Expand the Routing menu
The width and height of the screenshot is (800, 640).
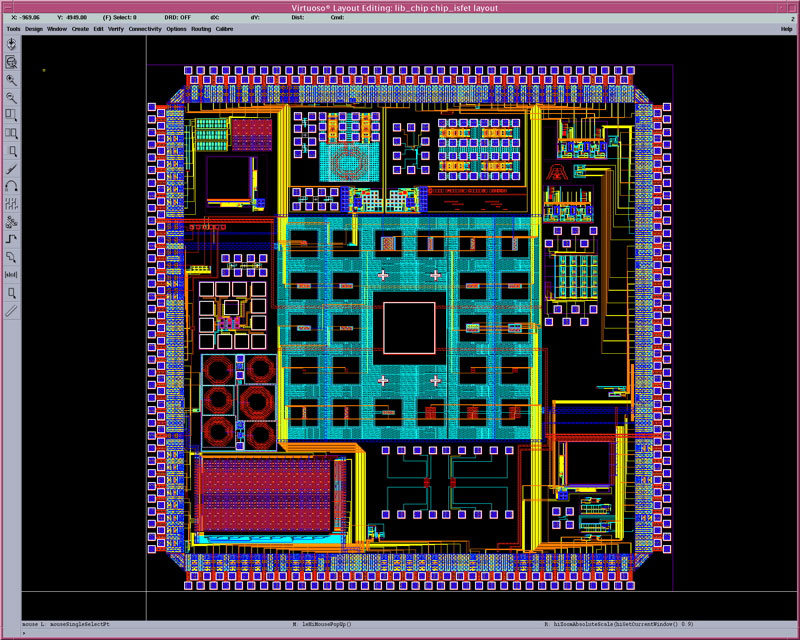tap(201, 29)
